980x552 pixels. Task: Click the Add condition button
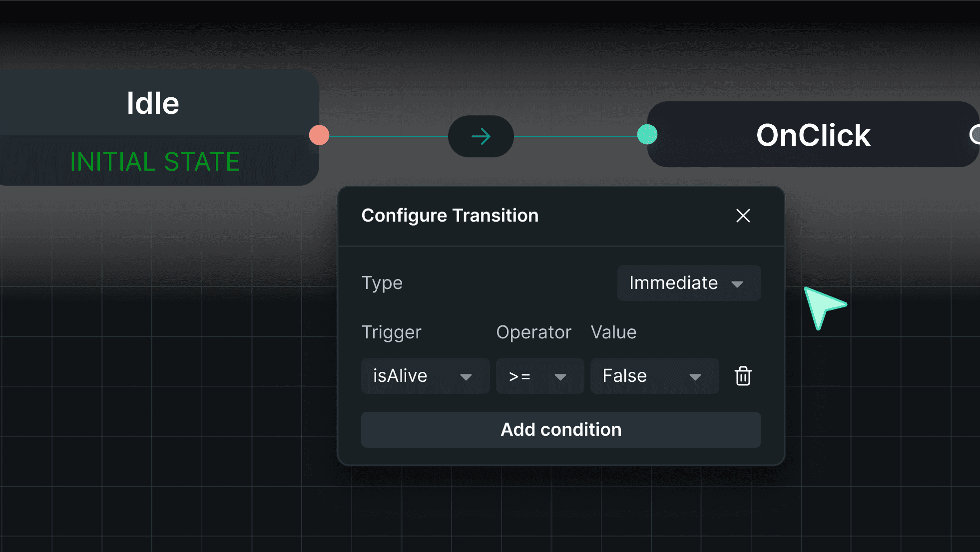(560, 429)
